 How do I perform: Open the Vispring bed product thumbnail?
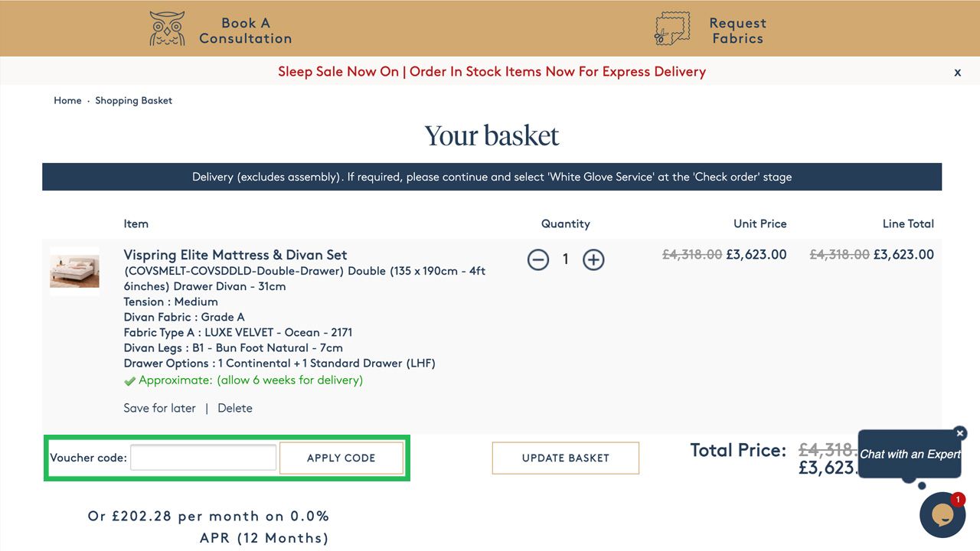coord(74,271)
